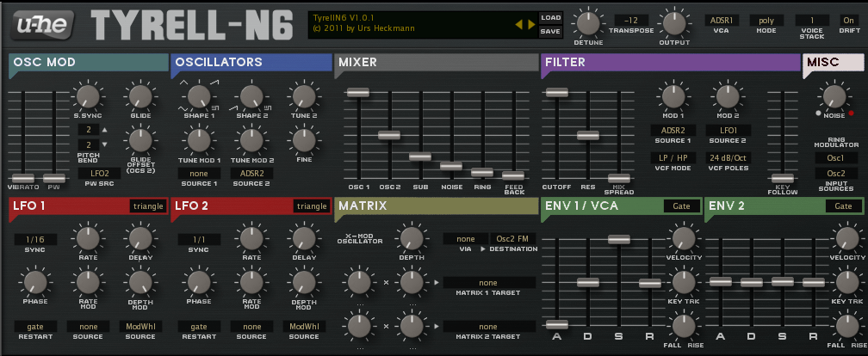
Task: Click the GLIDE OFFSET knob
Action: tap(140, 140)
